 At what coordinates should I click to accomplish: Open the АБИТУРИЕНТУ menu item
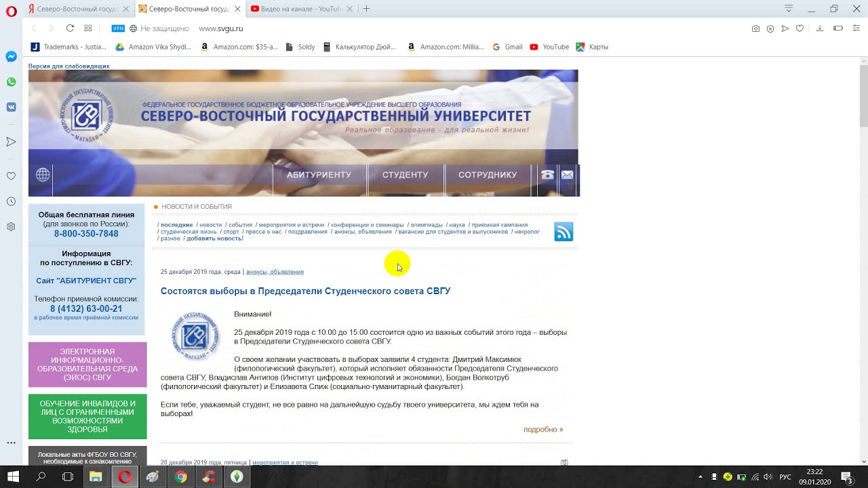[x=319, y=175]
